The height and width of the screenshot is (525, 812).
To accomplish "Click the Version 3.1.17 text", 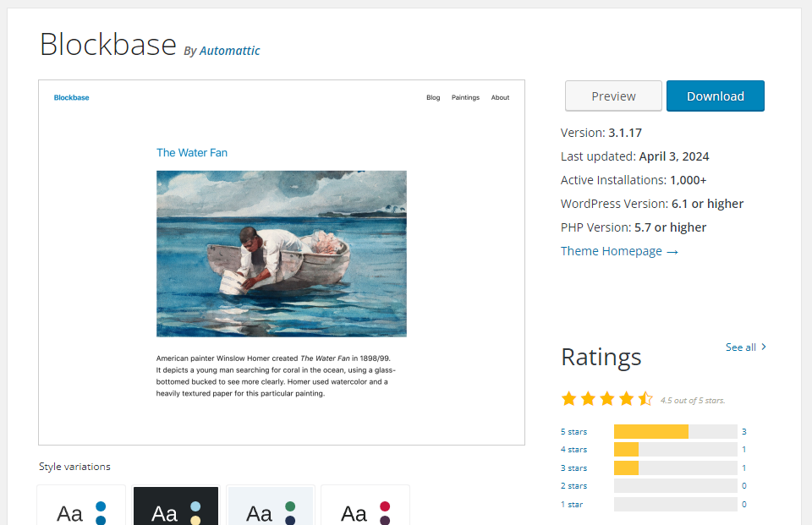I will [x=601, y=133].
